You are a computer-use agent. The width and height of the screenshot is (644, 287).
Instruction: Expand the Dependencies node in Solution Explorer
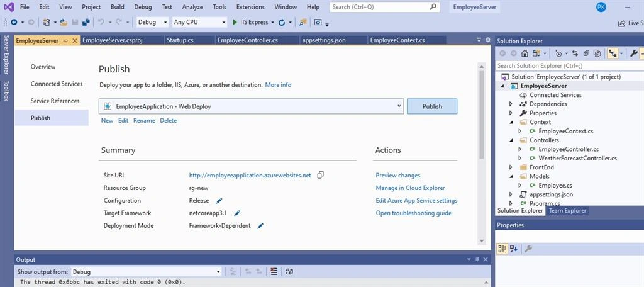[x=511, y=104]
